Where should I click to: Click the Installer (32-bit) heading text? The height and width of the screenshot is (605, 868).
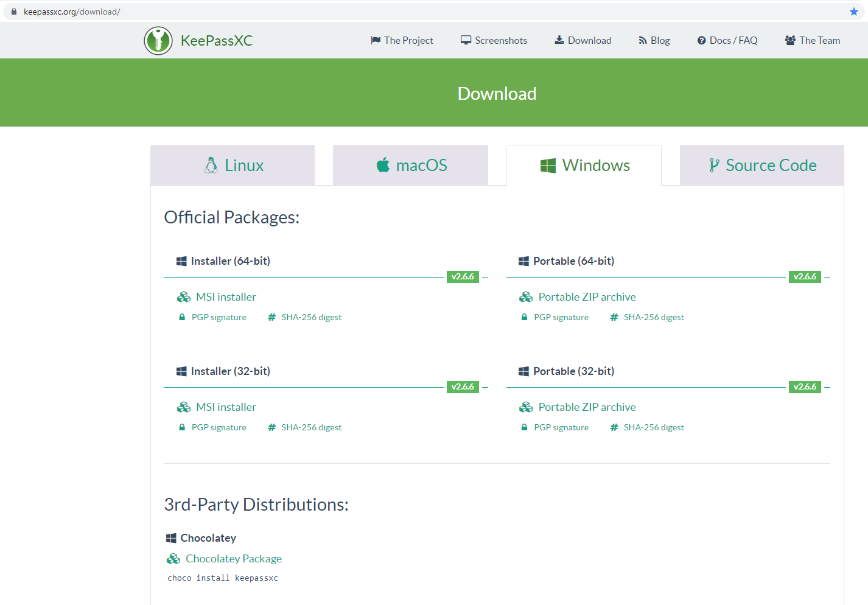(231, 371)
